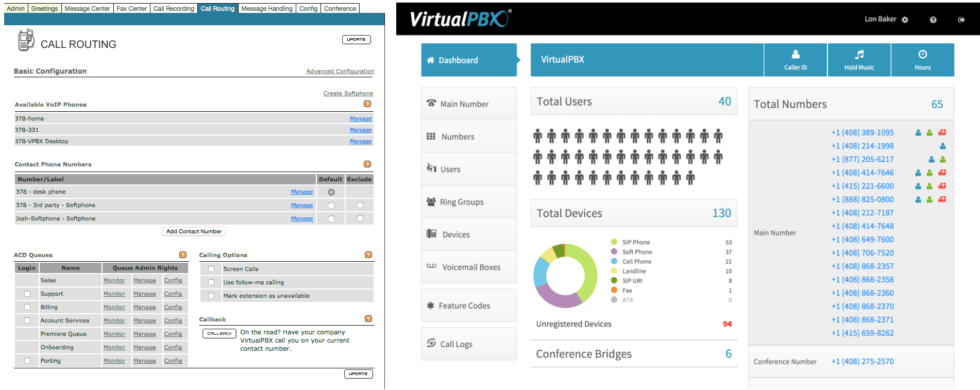Click the SIP Phone green legend dot
The image size is (980, 390).
[x=614, y=242]
